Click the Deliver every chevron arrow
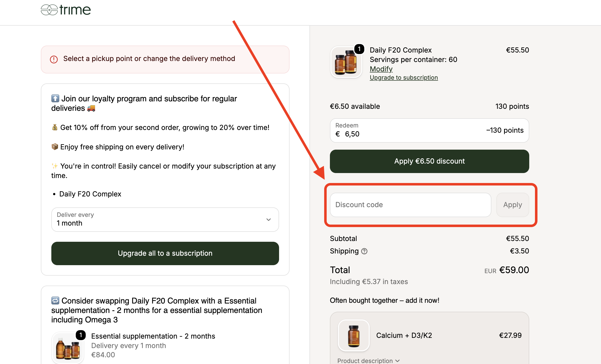 point(269,220)
